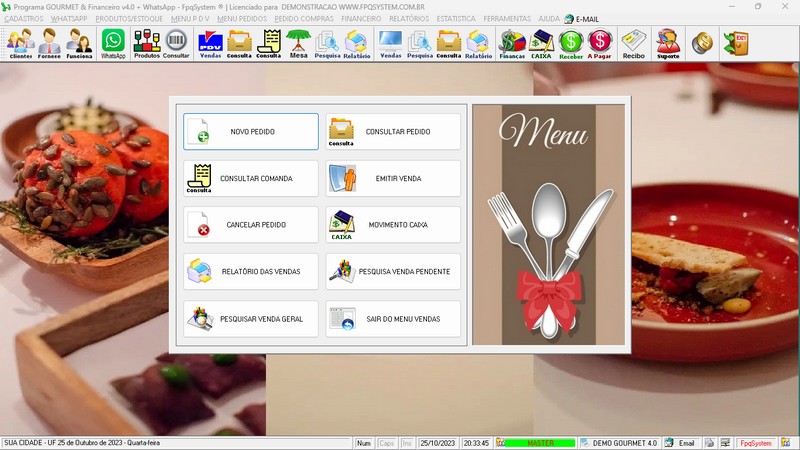This screenshot has width=800, height=450.
Task: Open the Recibo receipt icon
Action: click(x=634, y=44)
